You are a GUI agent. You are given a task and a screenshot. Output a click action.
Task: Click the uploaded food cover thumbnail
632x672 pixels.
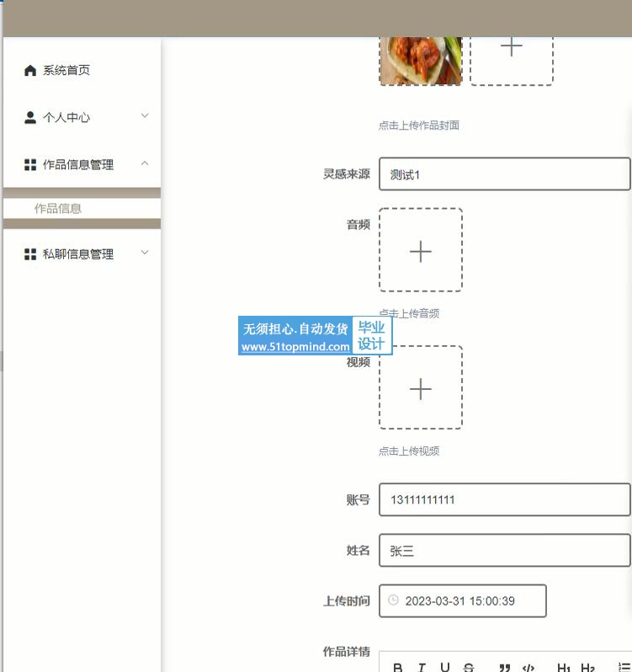point(421,59)
